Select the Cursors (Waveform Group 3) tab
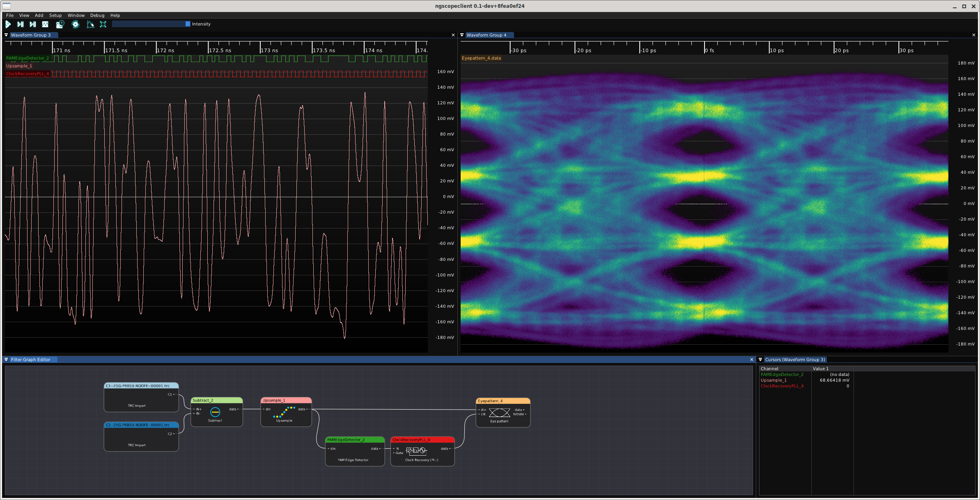 pos(794,359)
